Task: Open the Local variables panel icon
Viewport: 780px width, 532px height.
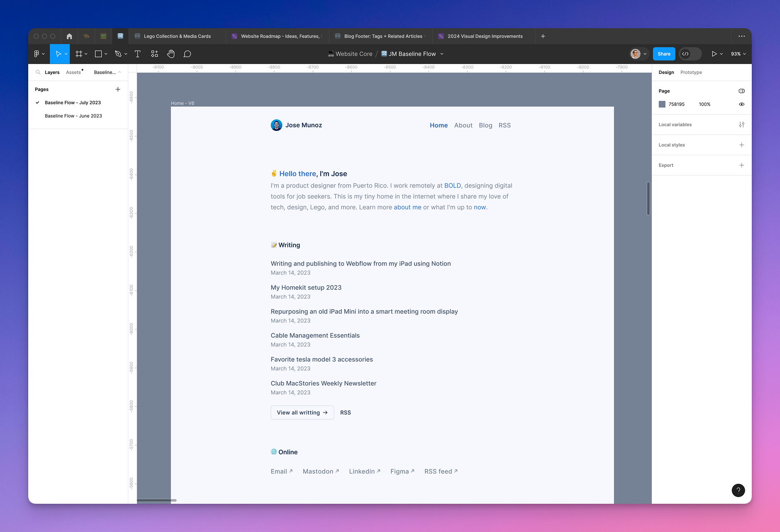Action: (x=742, y=124)
